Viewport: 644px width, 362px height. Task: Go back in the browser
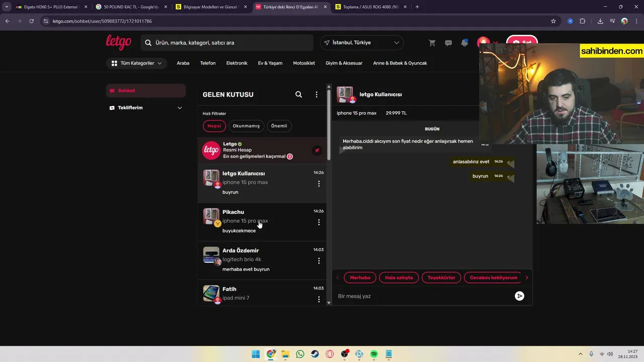click(x=7, y=21)
